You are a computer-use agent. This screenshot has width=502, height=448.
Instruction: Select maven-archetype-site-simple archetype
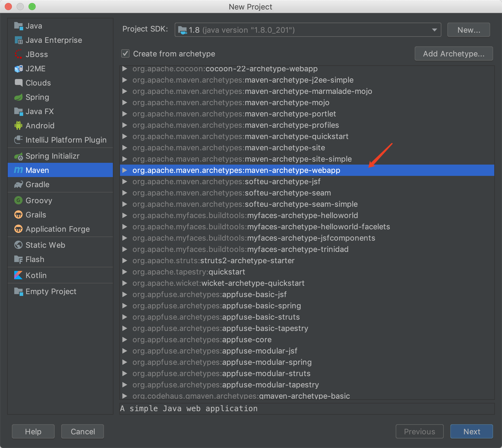coord(307,159)
